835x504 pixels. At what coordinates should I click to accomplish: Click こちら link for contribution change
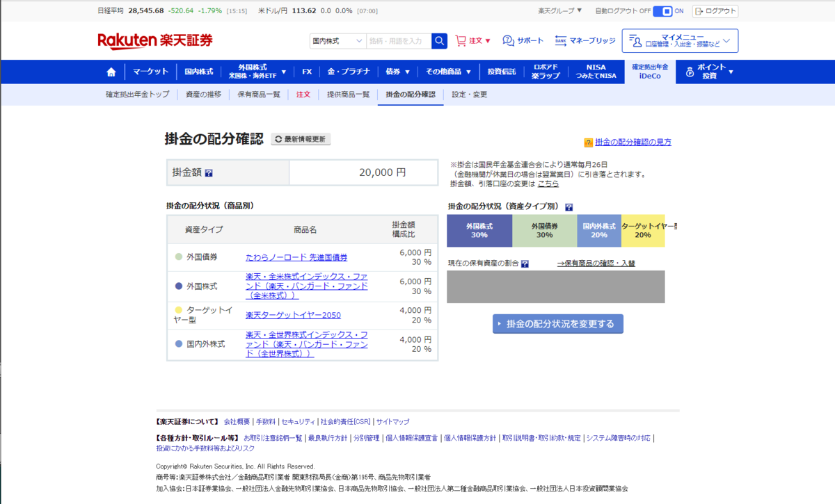[x=548, y=184]
